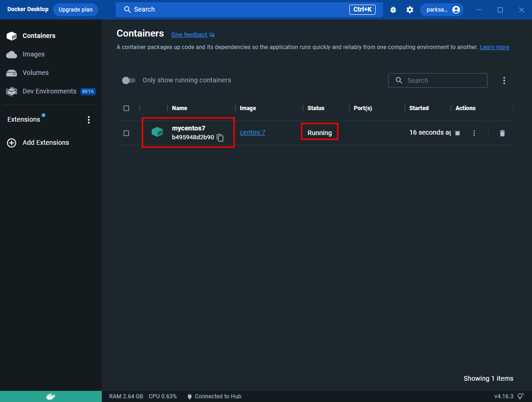Copy container ID b495948d2b90
Viewport: 532px width, 402px height.
point(220,137)
